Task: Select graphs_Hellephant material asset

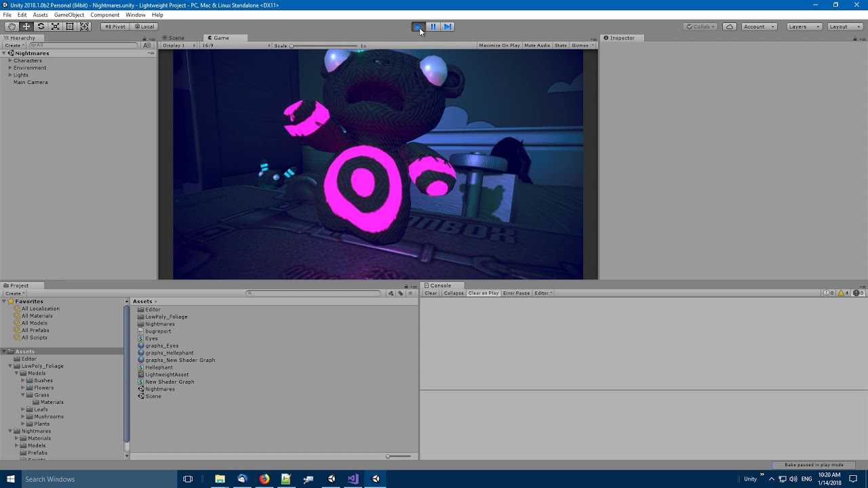Action: tap(165, 352)
